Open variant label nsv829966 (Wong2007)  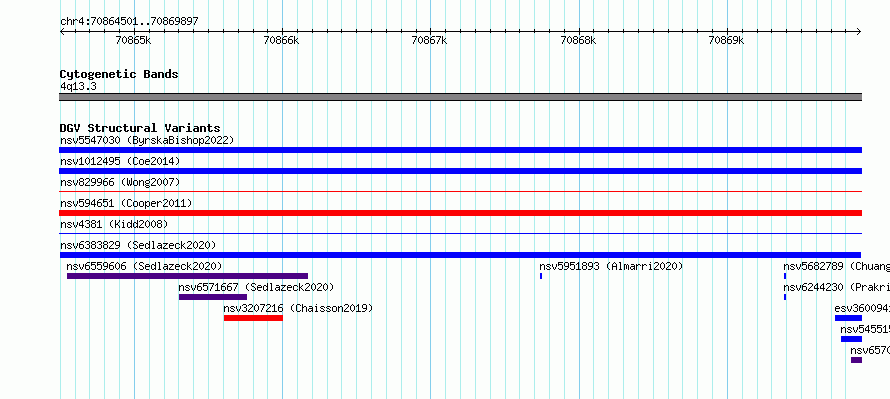pyautogui.click(x=120, y=182)
